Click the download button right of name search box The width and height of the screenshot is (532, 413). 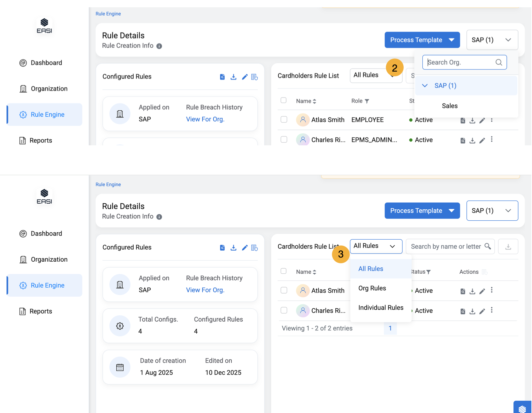coord(508,247)
